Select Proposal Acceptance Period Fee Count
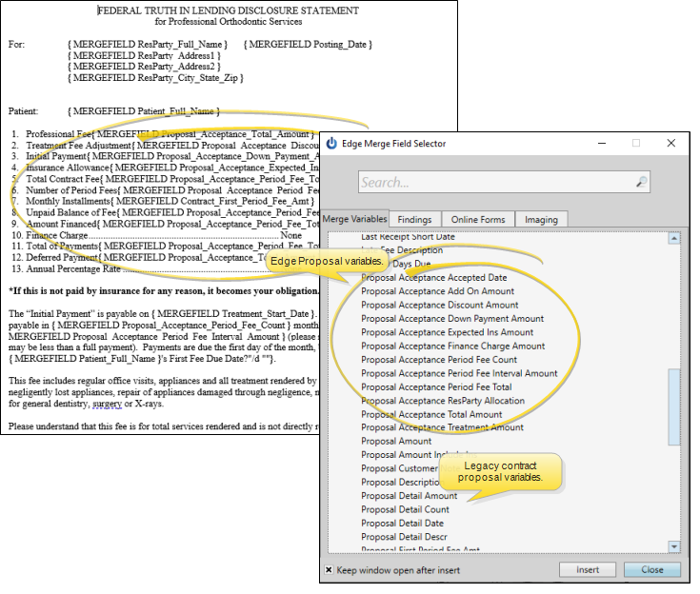Viewport: 700px width, 594px height. [x=439, y=360]
